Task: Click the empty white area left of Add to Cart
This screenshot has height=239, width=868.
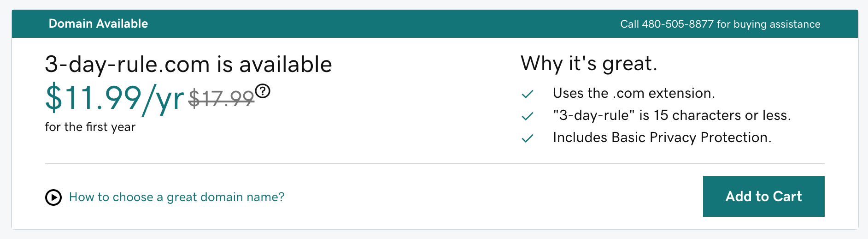Action: (493, 197)
